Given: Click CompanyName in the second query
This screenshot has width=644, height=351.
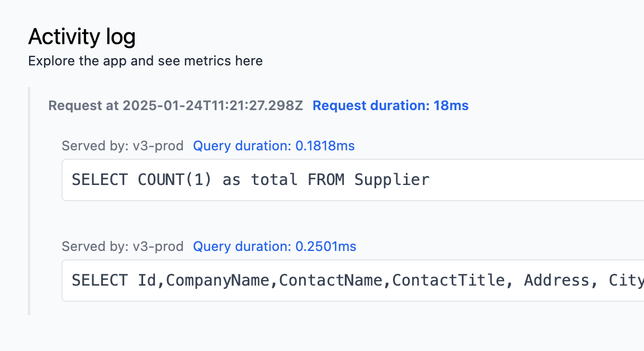Looking at the screenshot, I should click(x=217, y=281).
